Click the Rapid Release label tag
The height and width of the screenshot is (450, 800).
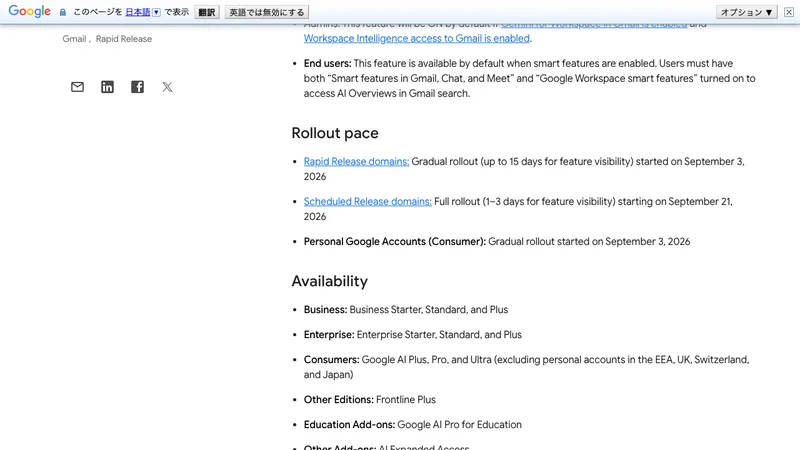123,39
